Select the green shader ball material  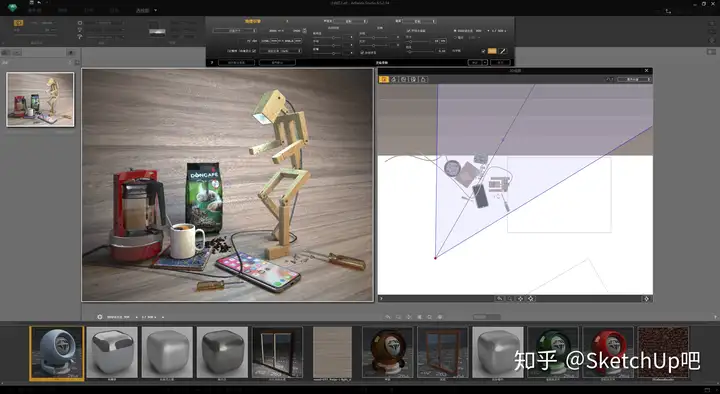pyautogui.click(x=553, y=353)
